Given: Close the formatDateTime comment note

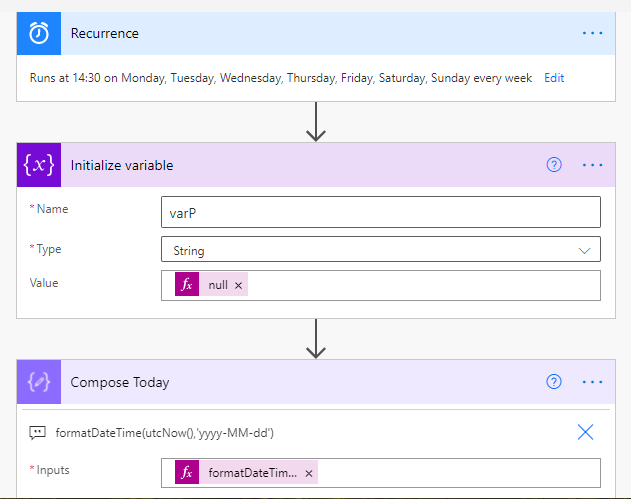Looking at the screenshot, I should tap(586, 432).
